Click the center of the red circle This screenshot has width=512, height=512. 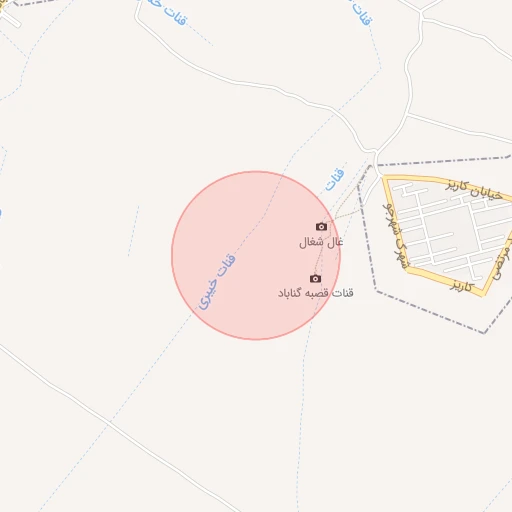pyautogui.click(x=256, y=256)
